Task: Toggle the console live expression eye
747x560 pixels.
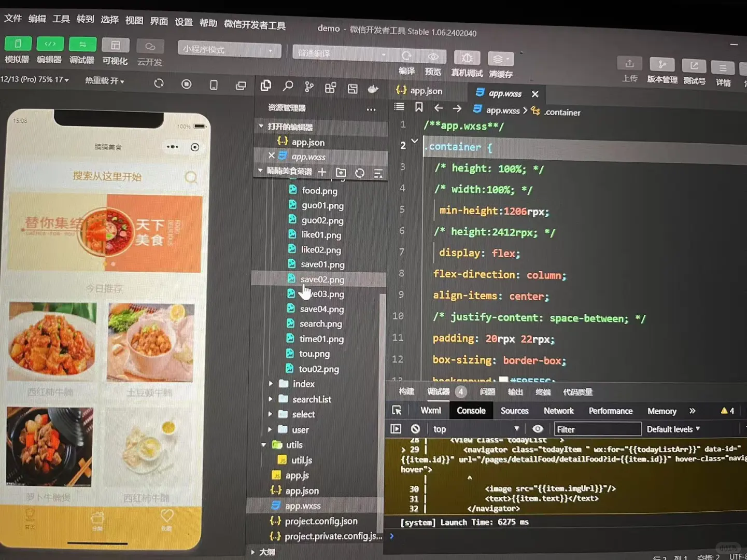Action: coord(538,429)
